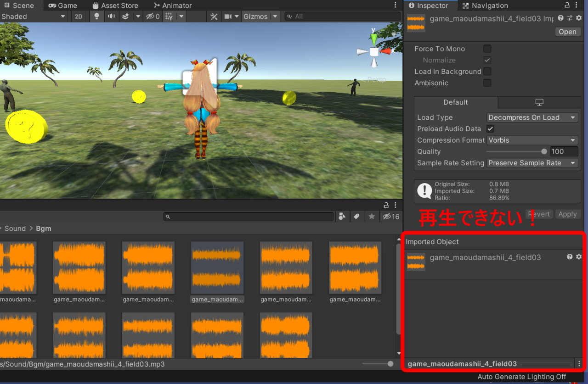The width and height of the screenshot is (588, 384).
Task: Enable the Ambisonic checkbox
Action: [487, 83]
